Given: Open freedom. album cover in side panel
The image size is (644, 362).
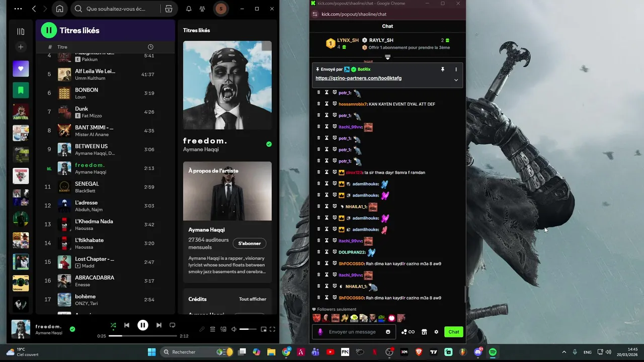Looking at the screenshot, I should pos(227,85).
